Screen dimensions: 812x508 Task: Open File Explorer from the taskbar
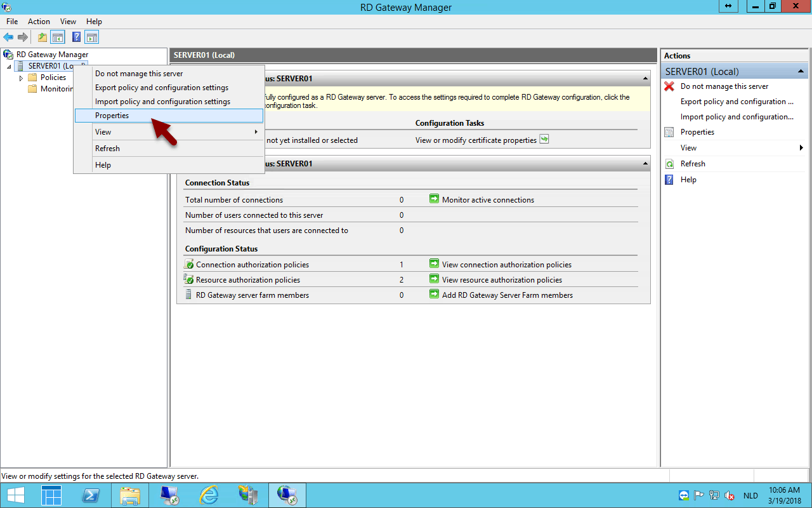click(130, 495)
